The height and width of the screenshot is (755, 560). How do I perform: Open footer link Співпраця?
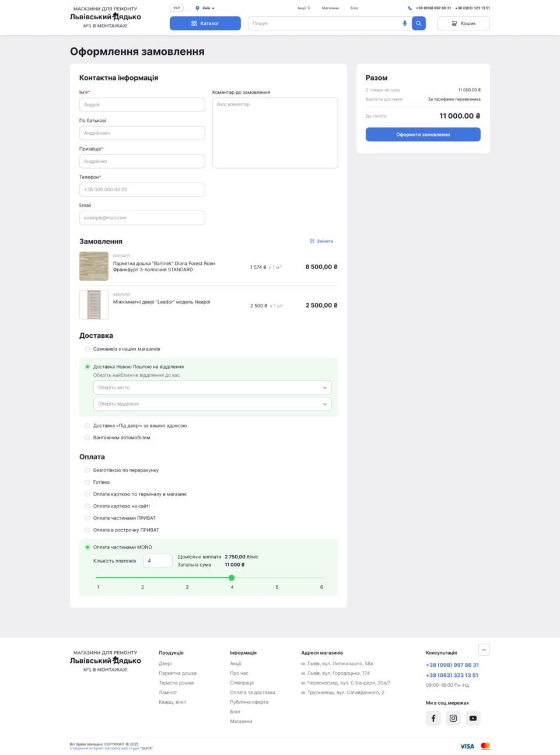[x=242, y=683]
